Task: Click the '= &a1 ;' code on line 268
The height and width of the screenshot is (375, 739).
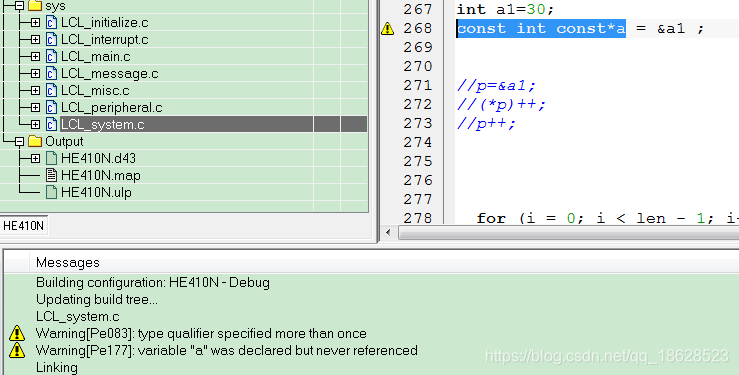Action: point(670,29)
